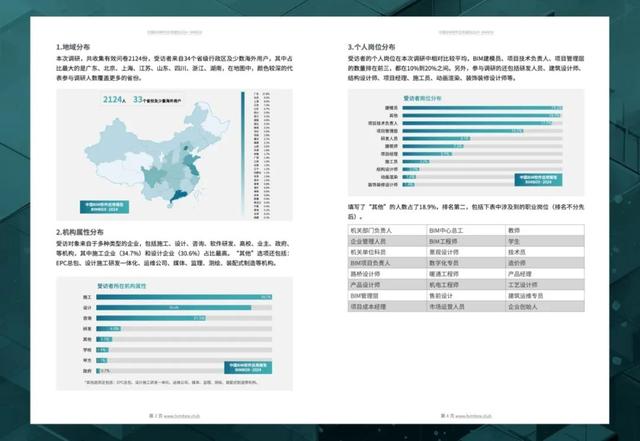The width and height of the screenshot is (640, 441).
Task: Click the report badge on the institution chart
Action: tap(248, 368)
